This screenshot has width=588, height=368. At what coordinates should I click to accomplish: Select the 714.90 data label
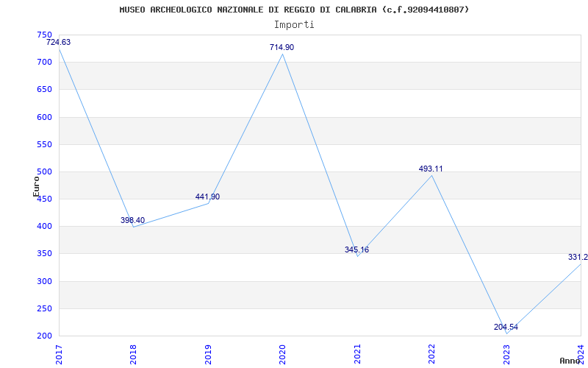(x=282, y=47)
